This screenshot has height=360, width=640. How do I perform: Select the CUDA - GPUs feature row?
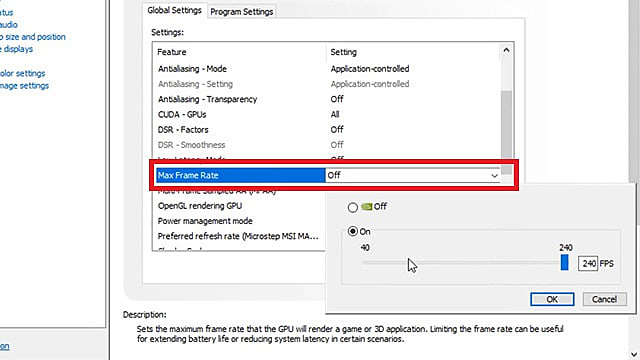tap(328, 114)
